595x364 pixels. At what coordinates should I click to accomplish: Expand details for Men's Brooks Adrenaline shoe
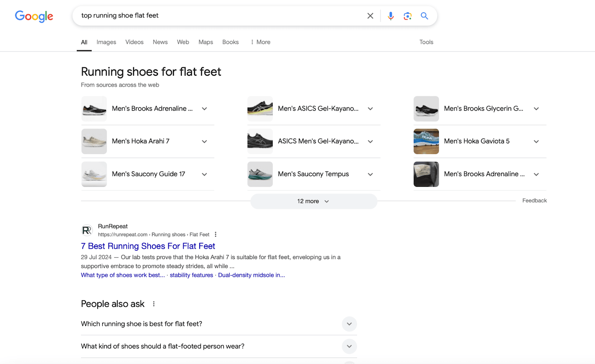205,108
